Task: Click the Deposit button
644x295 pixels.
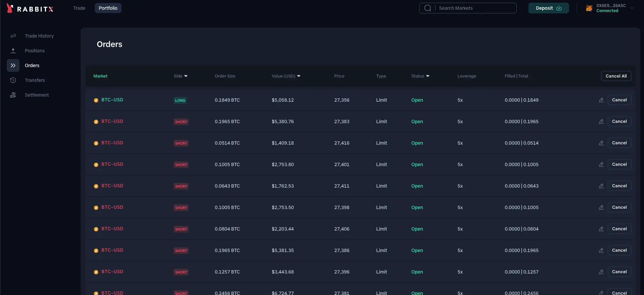Action: 548,8
